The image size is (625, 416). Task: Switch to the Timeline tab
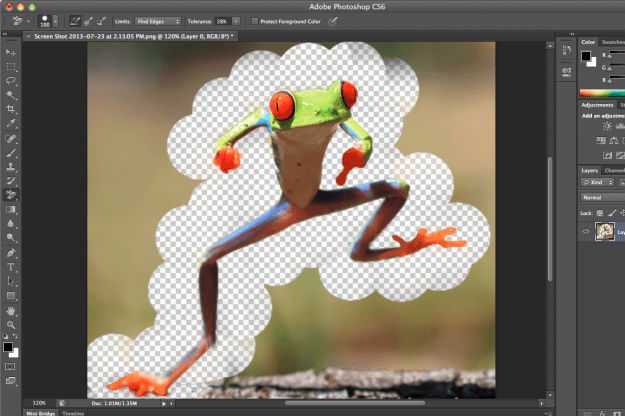74,412
